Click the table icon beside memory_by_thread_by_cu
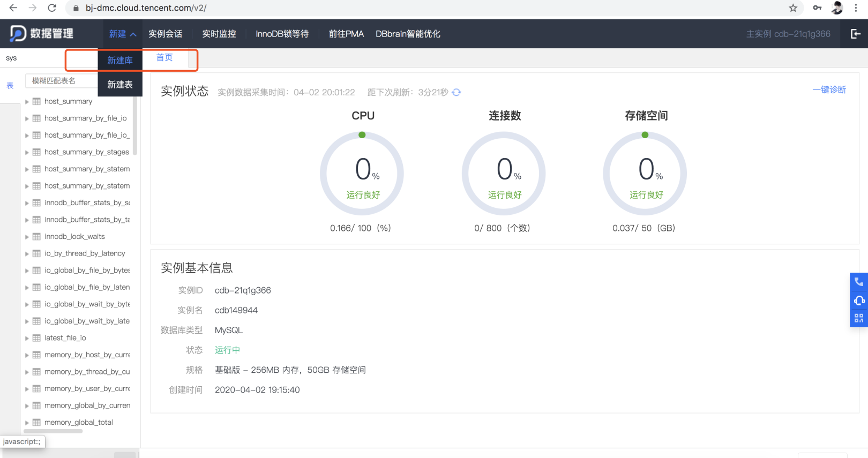 tap(36, 372)
